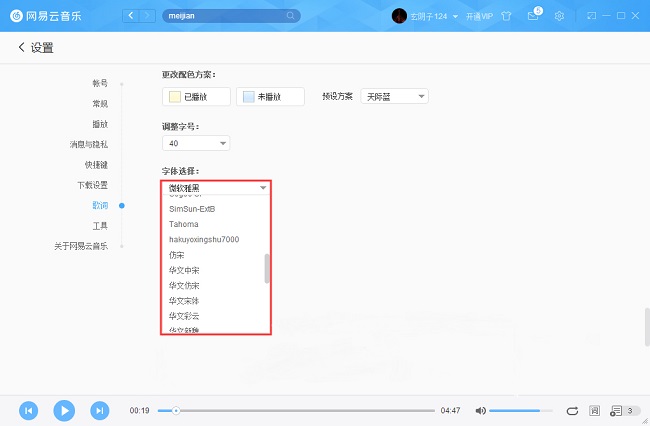The image size is (650, 426).
Task: Choose 仿宋 font from list
Action: point(176,255)
